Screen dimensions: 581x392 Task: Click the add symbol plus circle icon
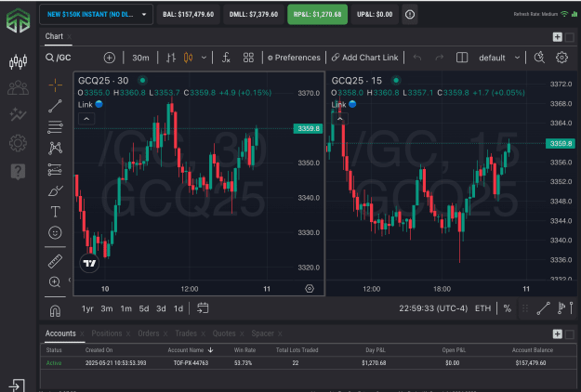click(x=110, y=58)
